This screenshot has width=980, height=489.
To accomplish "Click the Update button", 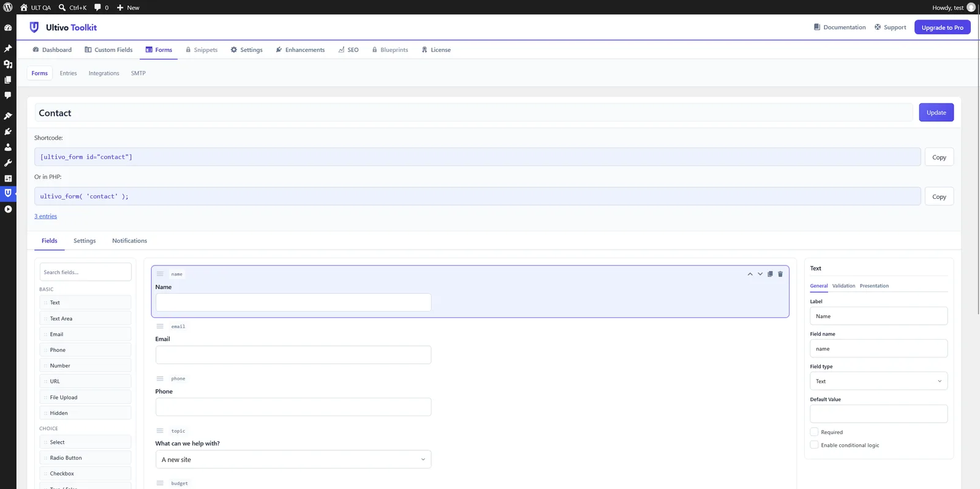I will tap(936, 113).
